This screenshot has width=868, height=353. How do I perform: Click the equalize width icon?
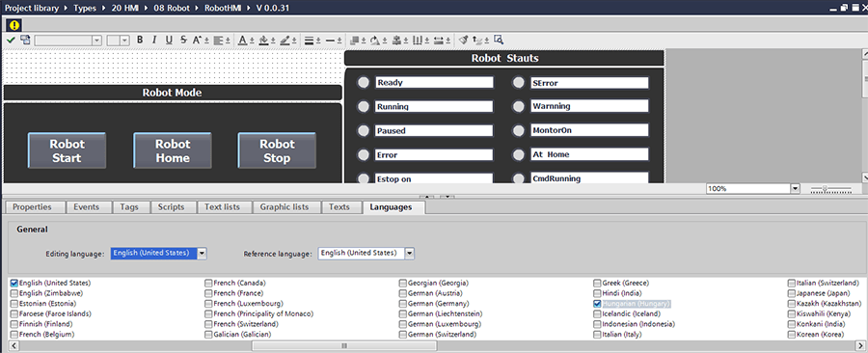439,40
